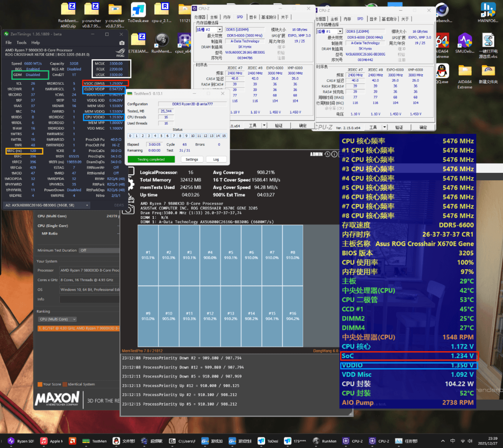Open Cinebench CPU (Multi Core) ranking dropdown
This screenshot has height=448, width=503.
[x=57, y=319]
